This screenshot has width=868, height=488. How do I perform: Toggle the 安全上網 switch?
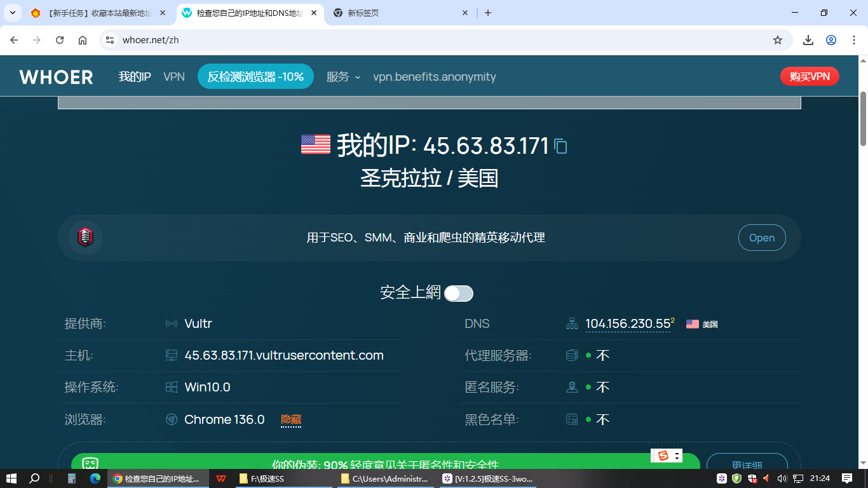(x=459, y=293)
